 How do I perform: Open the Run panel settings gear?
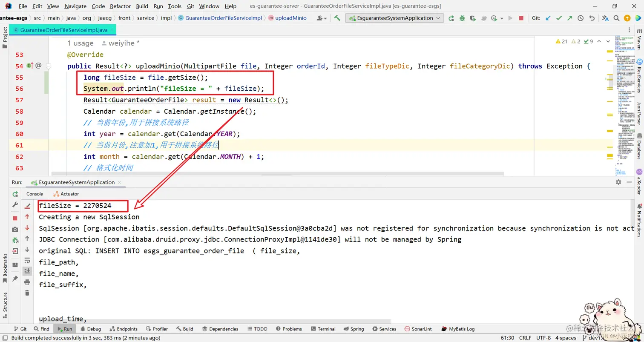(x=618, y=182)
